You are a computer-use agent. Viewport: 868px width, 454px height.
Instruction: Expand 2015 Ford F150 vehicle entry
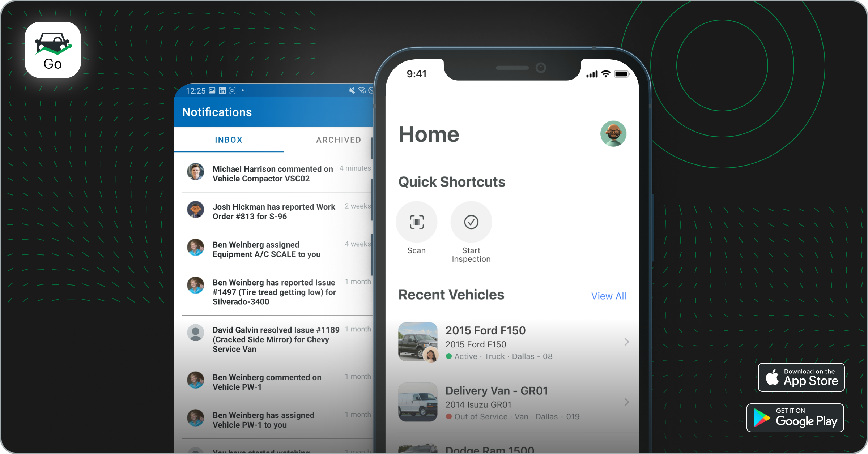click(626, 342)
